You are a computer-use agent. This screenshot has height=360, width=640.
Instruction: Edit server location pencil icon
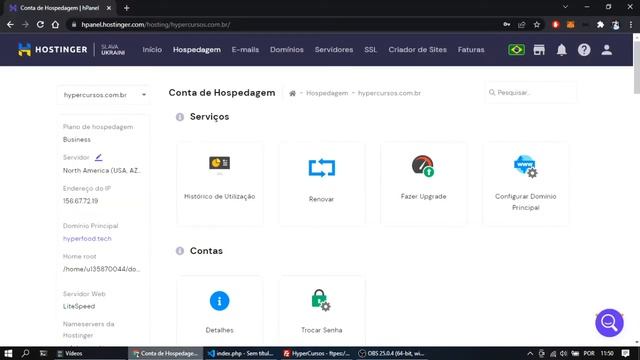(x=98, y=157)
